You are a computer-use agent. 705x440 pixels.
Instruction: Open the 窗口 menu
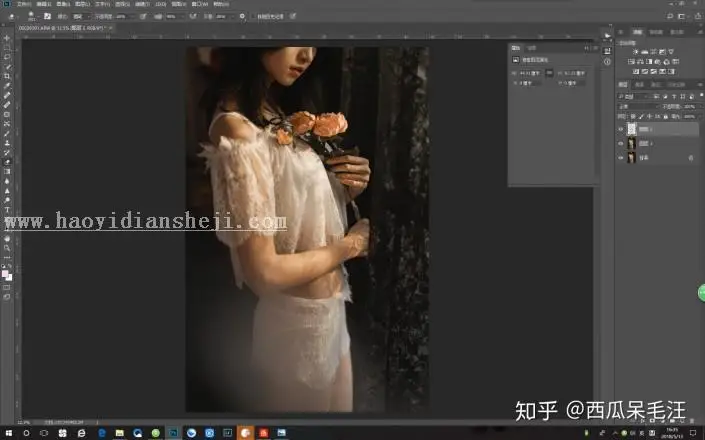(x=200, y=4)
